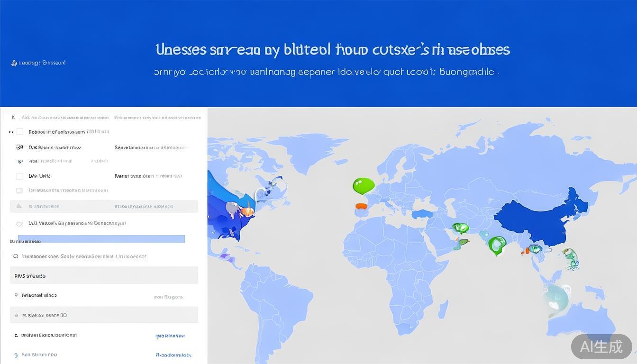Open the blue link on the bottom row
637x364 pixels.
click(x=173, y=355)
